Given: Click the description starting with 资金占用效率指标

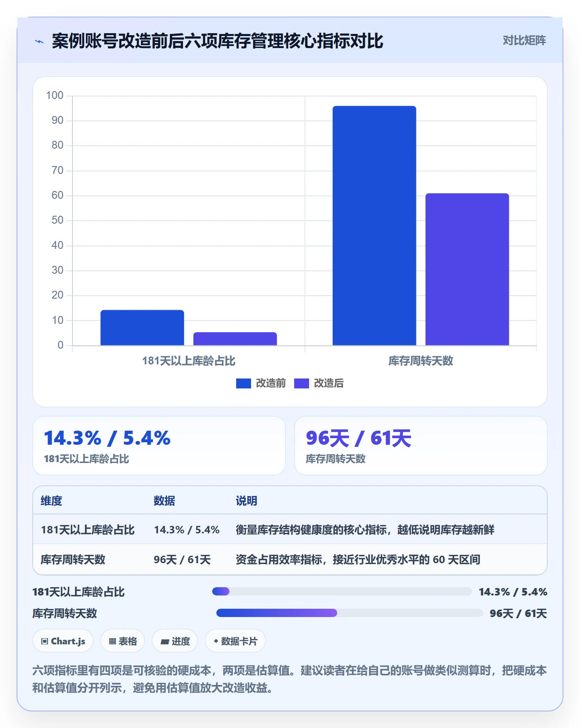Looking at the screenshot, I should (x=358, y=559).
